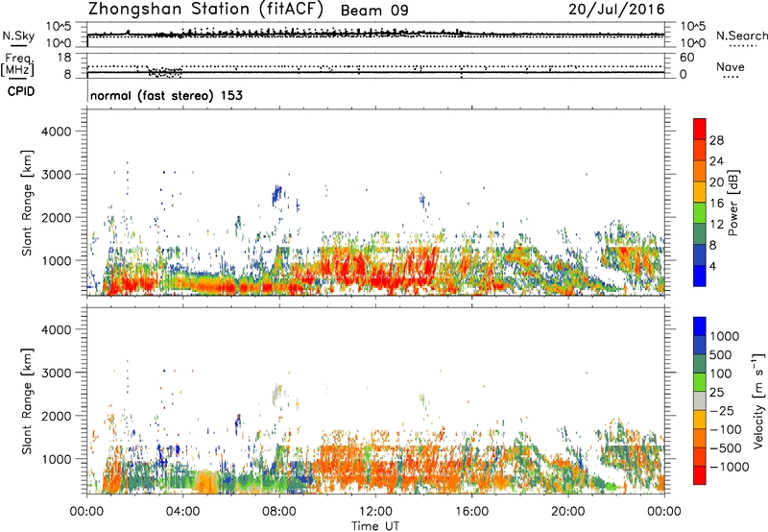Click the red bottom segment of velocity colorbar
The width and height of the screenshot is (768, 532).
[x=700, y=475]
